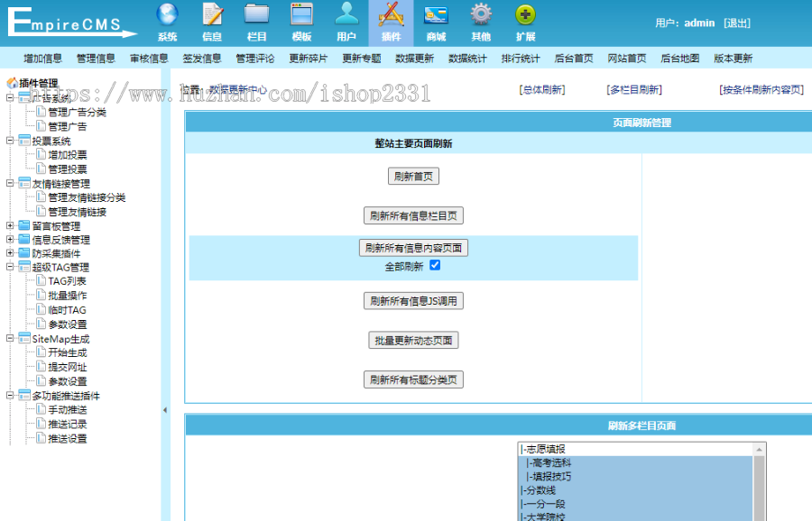Open the 其他 gear icon
Image resolution: width=812 pixels, height=521 pixels.
click(x=481, y=15)
